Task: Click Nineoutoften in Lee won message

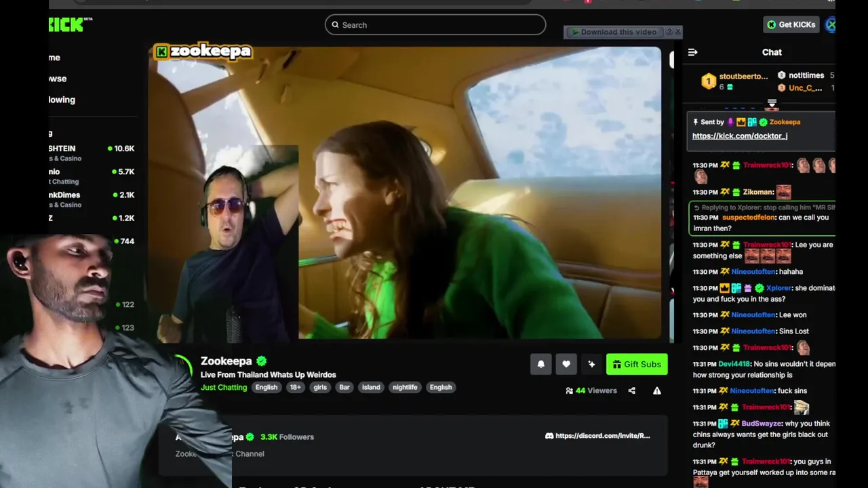Action: [x=753, y=315]
